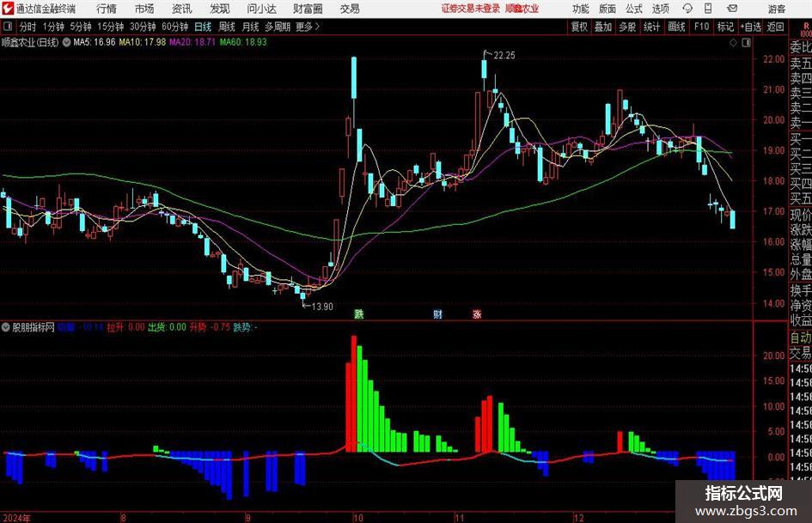Click the month 12 marker on time axis
Viewport: 812px width, 523px height.
pos(579,518)
